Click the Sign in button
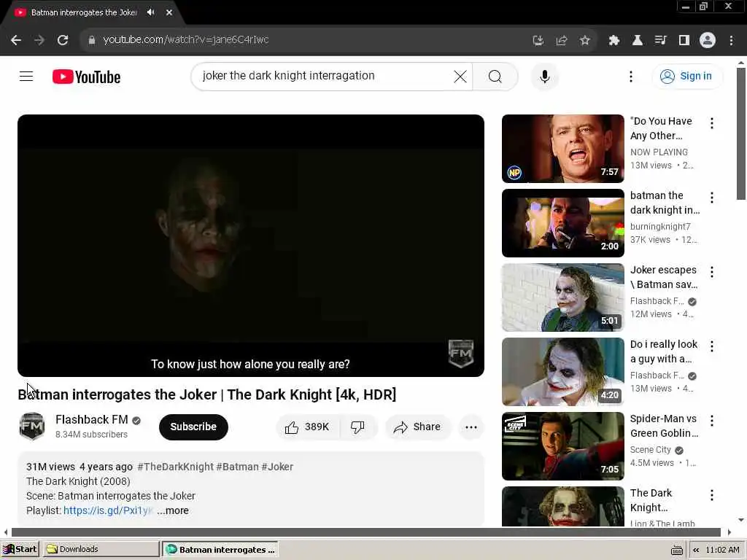This screenshot has width=747, height=560. click(x=687, y=76)
